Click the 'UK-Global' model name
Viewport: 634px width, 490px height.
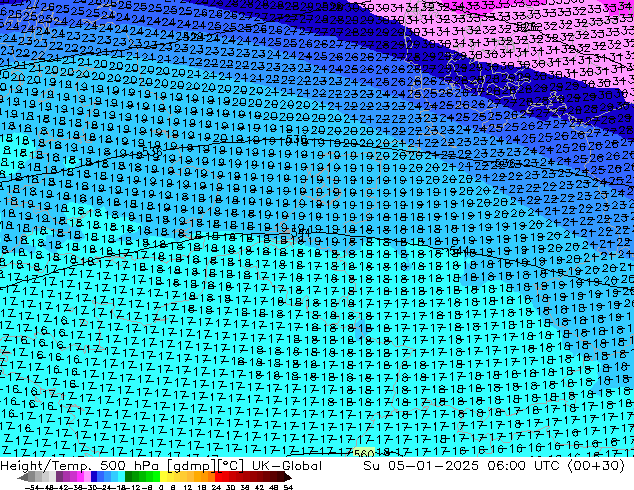click(287, 465)
